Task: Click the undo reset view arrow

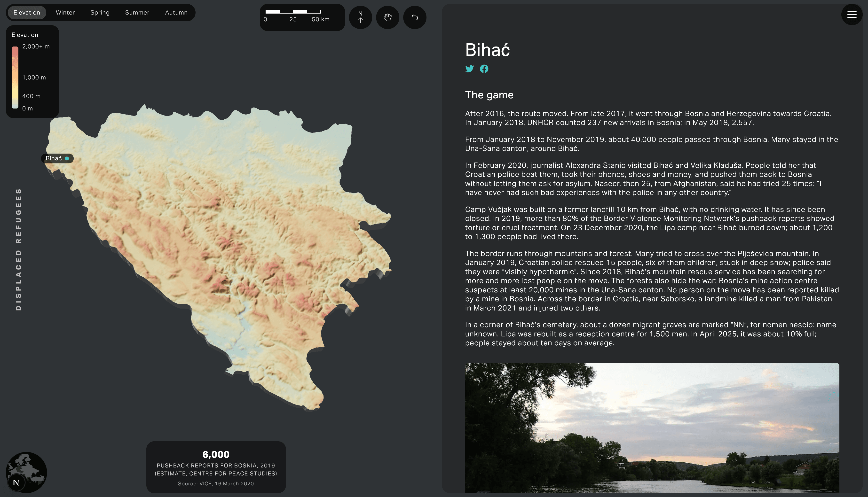Action: tap(415, 17)
